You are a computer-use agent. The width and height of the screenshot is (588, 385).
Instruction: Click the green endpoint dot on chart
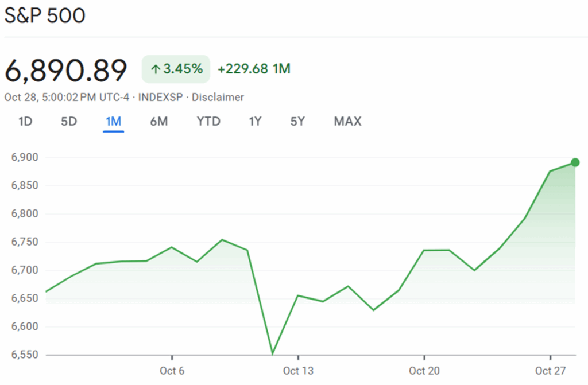[x=575, y=162]
